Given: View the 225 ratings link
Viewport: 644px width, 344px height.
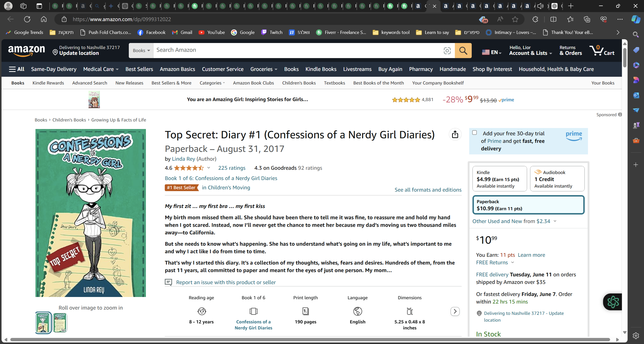Looking at the screenshot, I should pyautogui.click(x=232, y=168).
